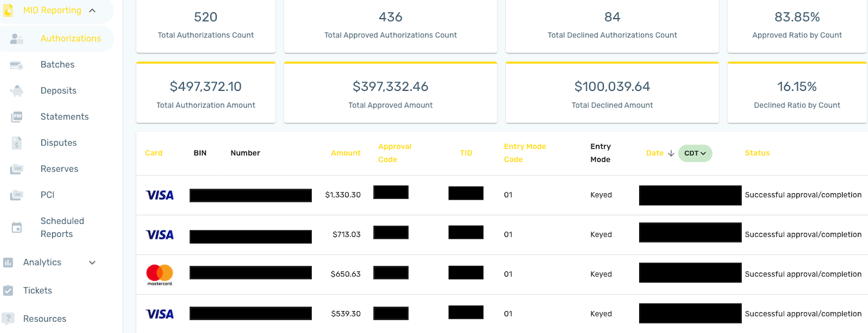Image resolution: width=868 pixels, height=333 pixels.
Task: Click the $497,372.10 Total Authorization Amount card
Action: tap(206, 92)
